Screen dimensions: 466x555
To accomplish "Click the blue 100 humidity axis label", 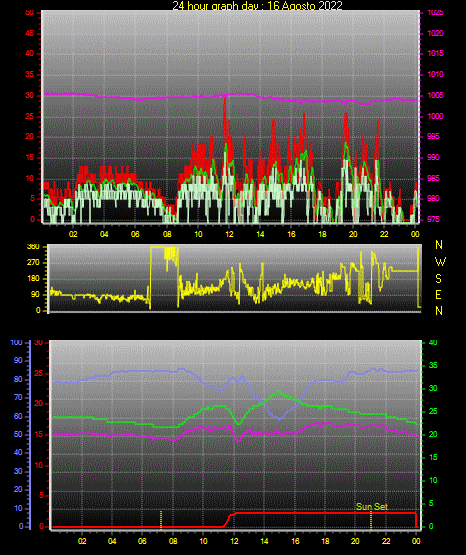I will click(16, 342).
